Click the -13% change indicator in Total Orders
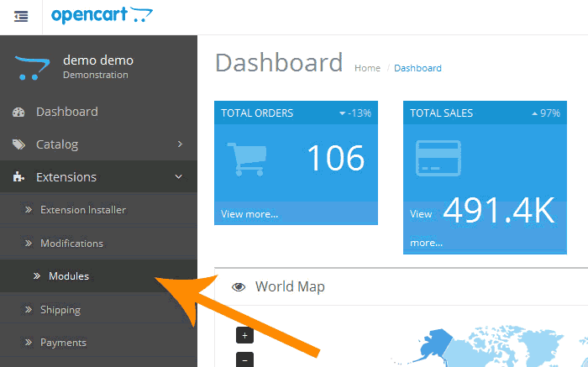Viewport: 588px width, 367px height. tap(355, 113)
